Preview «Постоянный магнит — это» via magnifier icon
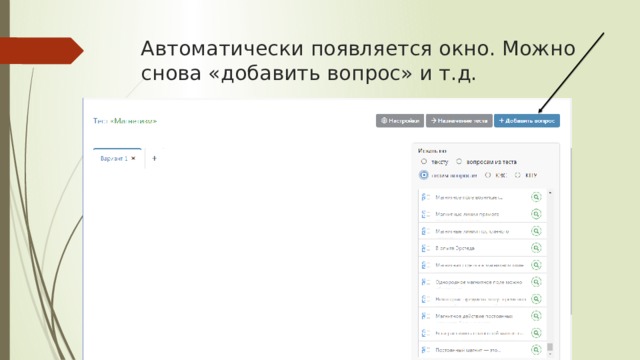 [x=536, y=349]
